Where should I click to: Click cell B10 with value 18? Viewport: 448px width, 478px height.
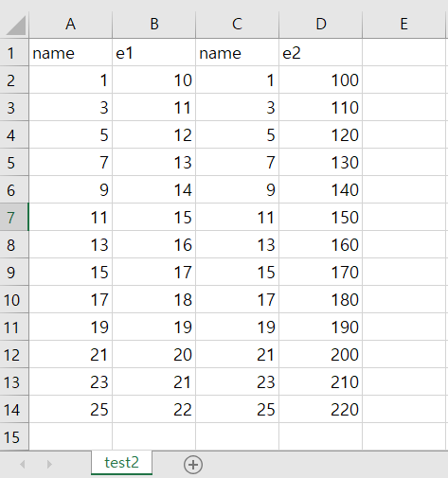point(153,299)
